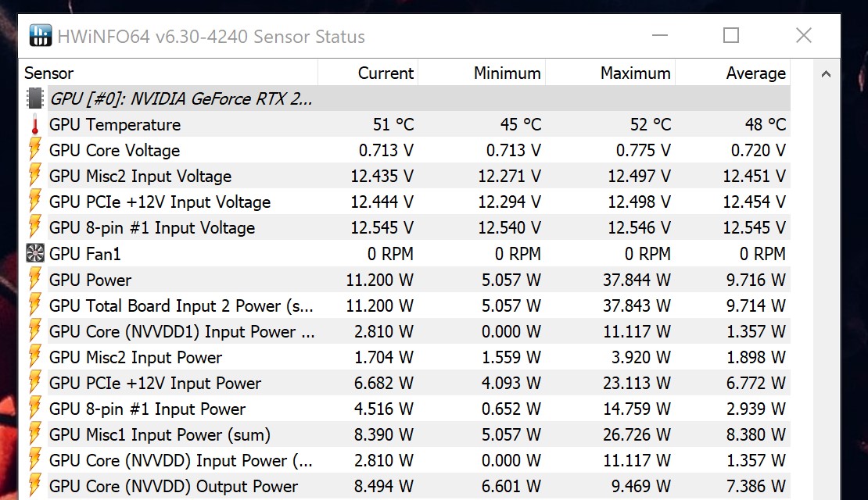Click the 4.516 W current 8-pin power value
868x500 pixels.
coord(384,409)
